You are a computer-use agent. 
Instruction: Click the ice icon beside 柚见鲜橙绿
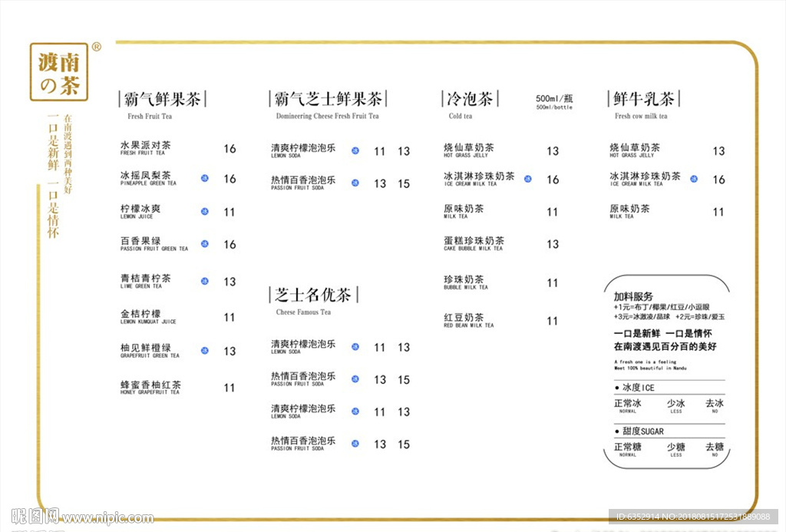click(203, 350)
